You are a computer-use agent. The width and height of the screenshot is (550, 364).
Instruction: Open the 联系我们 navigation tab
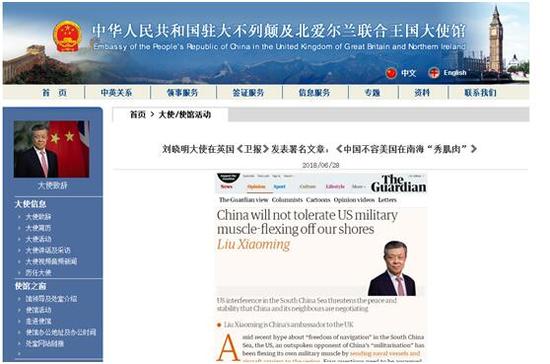(x=480, y=93)
